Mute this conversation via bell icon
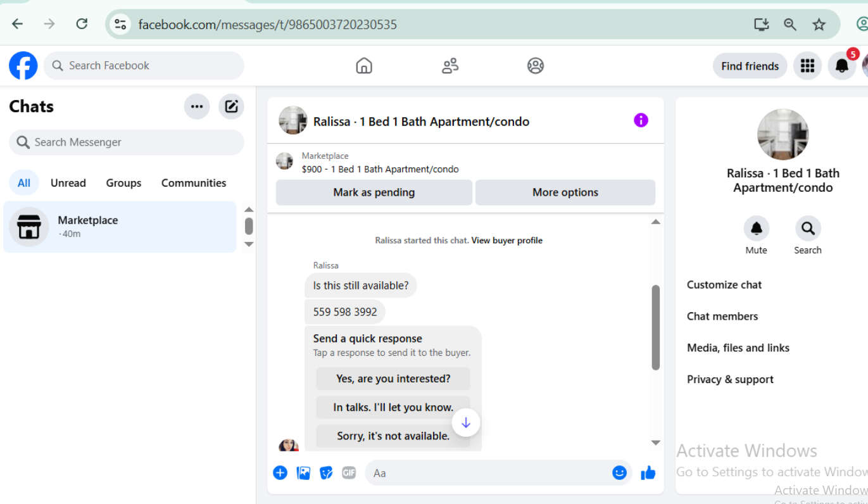The image size is (868, 504). [x=757, y=229]
